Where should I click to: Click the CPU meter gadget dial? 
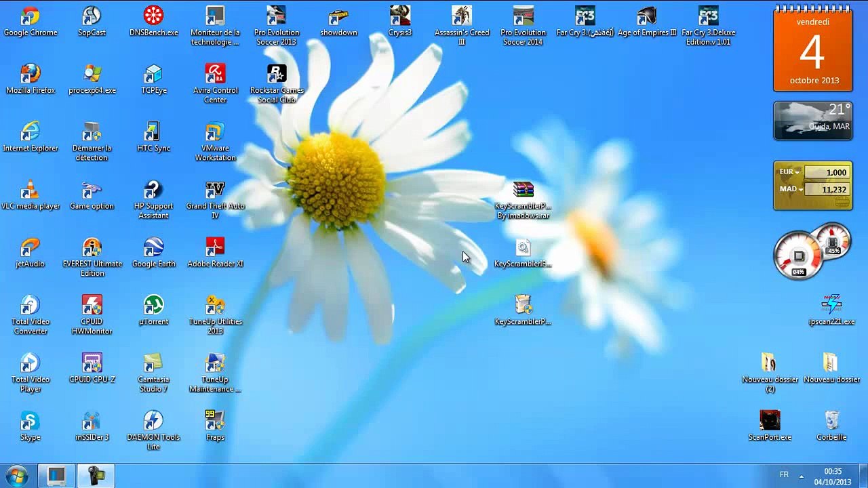click(x=799, y=256)
